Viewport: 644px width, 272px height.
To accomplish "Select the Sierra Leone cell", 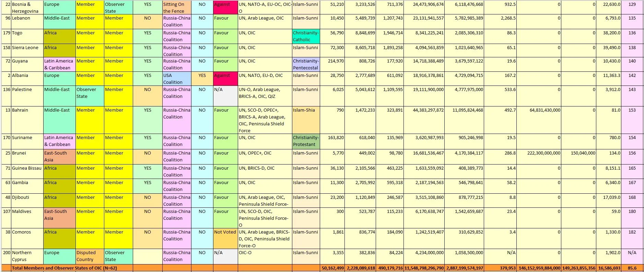I will pyautogui.click(x=27, y=50).
